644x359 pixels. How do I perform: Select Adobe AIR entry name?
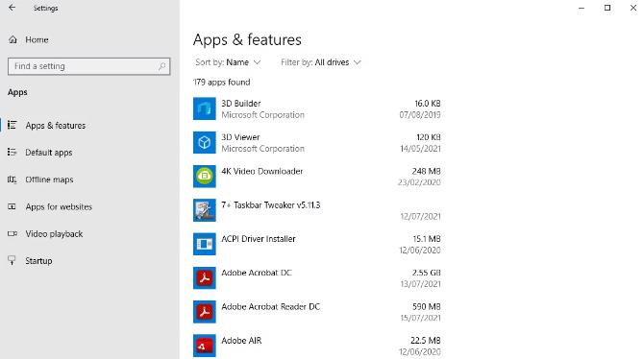[x=241, y=340]
